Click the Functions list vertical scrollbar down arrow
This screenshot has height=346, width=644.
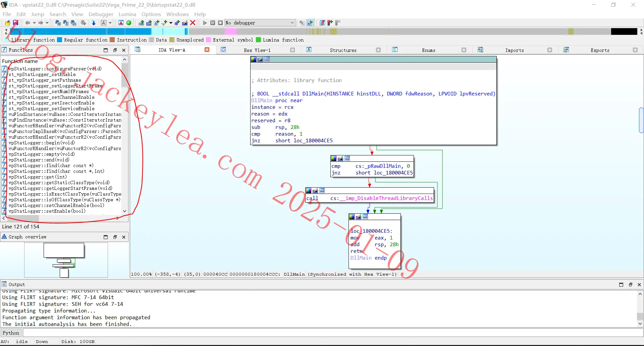tap(125, 211)
